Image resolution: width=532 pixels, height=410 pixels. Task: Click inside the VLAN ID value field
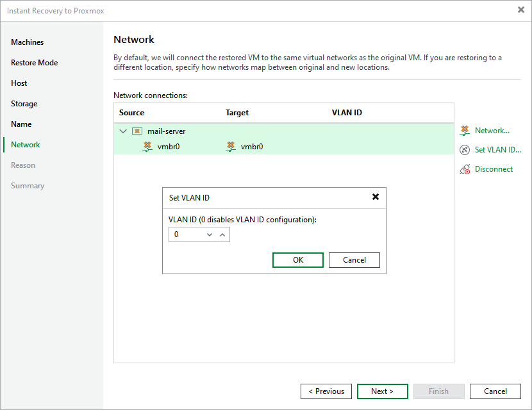pyautogui.click(x=187, y=234)
